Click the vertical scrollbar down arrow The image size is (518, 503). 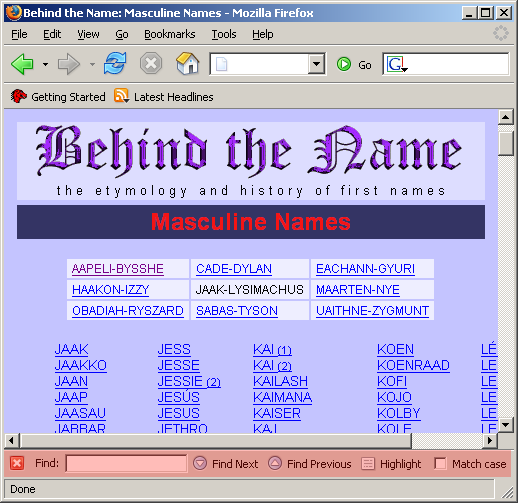pyautogui.click(x=506, y=425)
